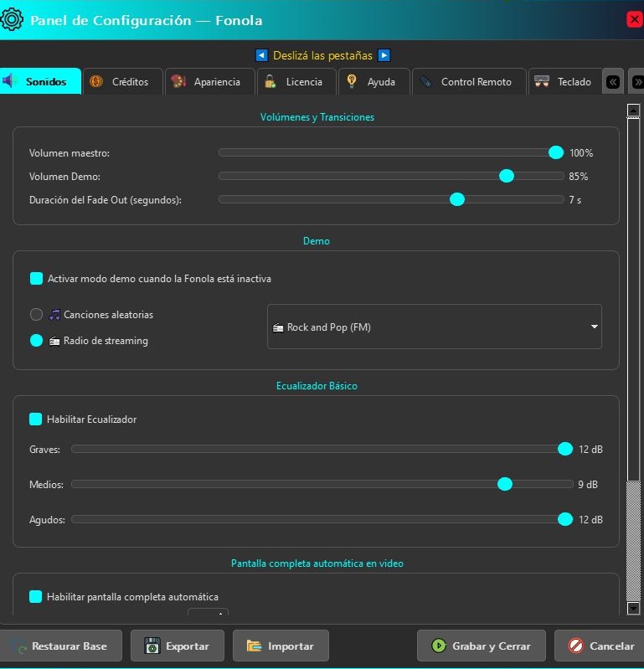Click the '9 dB' Medios value

point(588,485)
